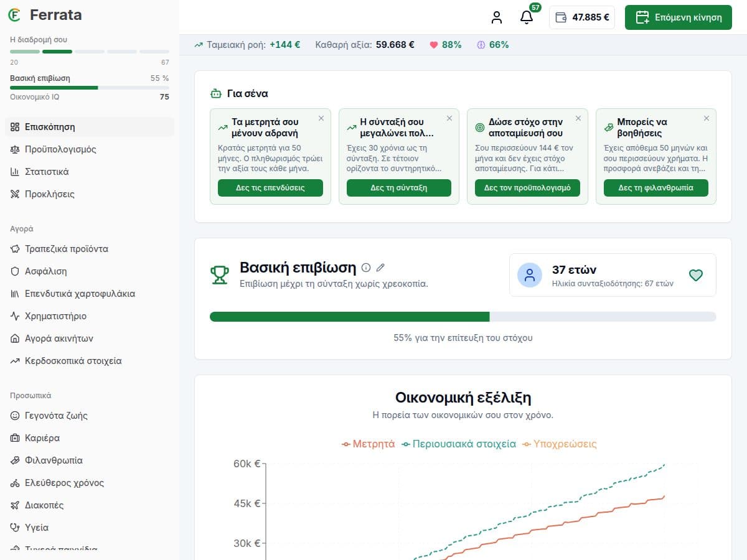Dismiss the 'Τα μετρητά σου μένουν αδρανή' card
747x560 pixels.
[x=321, y=118]
